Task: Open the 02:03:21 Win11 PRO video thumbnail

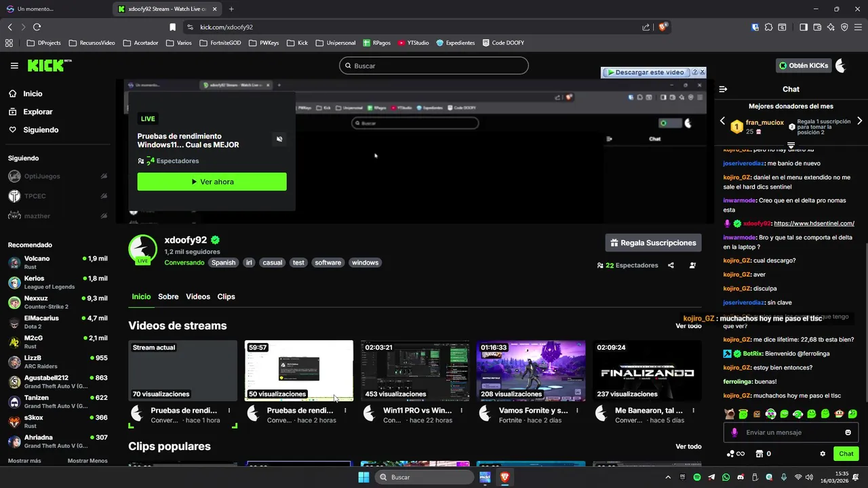Action: pyautogui.click(x=415, y=371)
